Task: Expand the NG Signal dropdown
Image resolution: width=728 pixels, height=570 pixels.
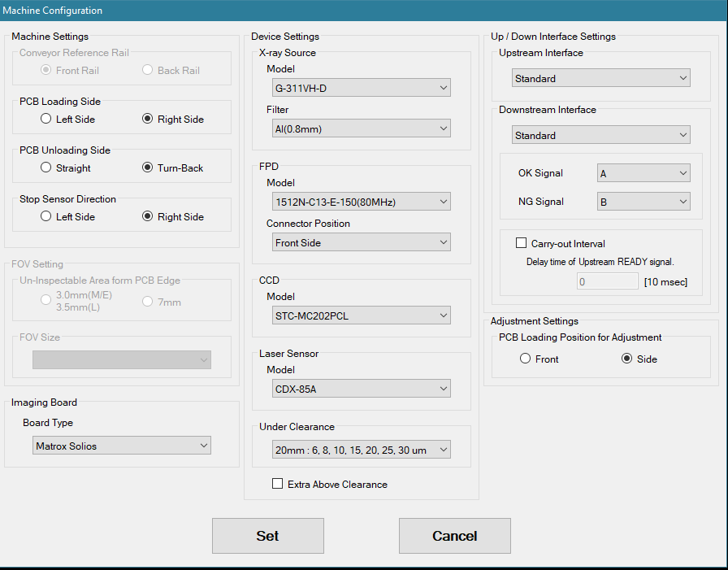Action: tap(643, 201)
